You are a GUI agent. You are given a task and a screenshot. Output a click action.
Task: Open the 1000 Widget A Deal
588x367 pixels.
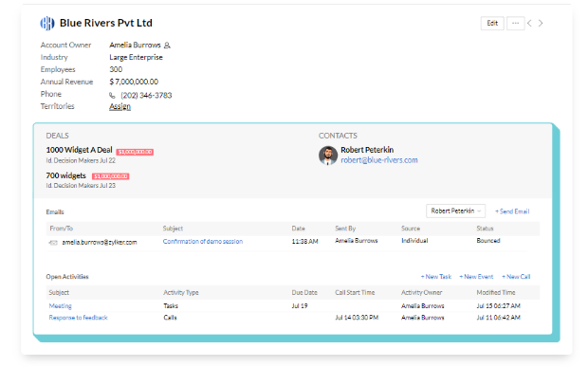pos(79,150)
